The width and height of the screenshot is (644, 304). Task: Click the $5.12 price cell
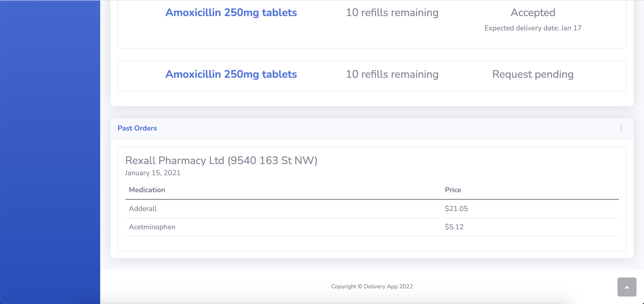coord(454,227)
